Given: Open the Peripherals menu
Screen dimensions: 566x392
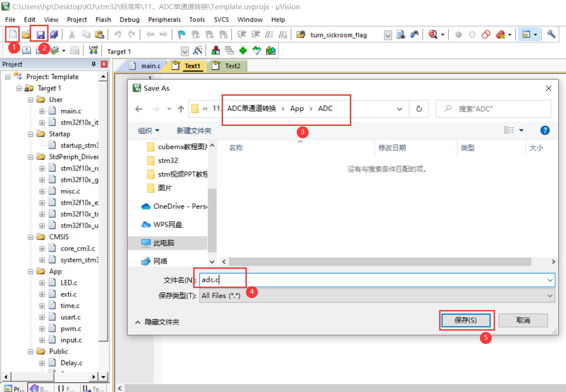Looking at the screenshot, I should (x=164, y=20).
